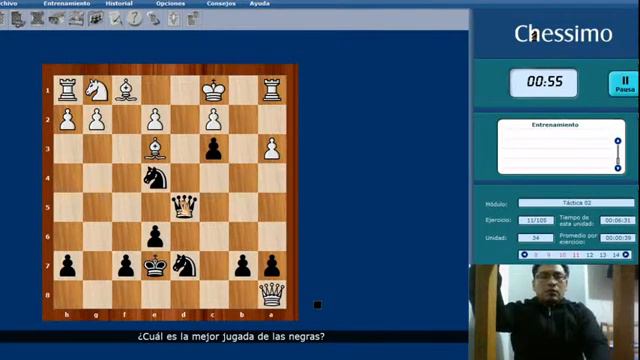Click the Módulo field showing Táctica 02
The image size is (640, 360).
pos(576,203)
